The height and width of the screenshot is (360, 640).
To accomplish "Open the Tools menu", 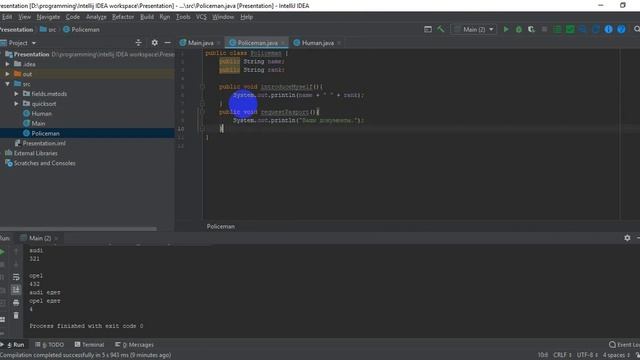I will pyautogui.click(x=183, y=17).
